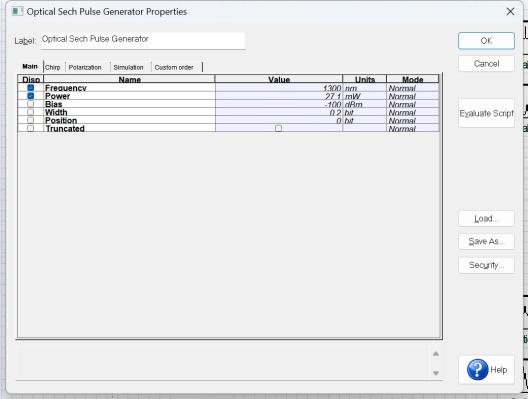Click the Disp column header
Viewport: 528px width, 399px height.
coord(31,79)
